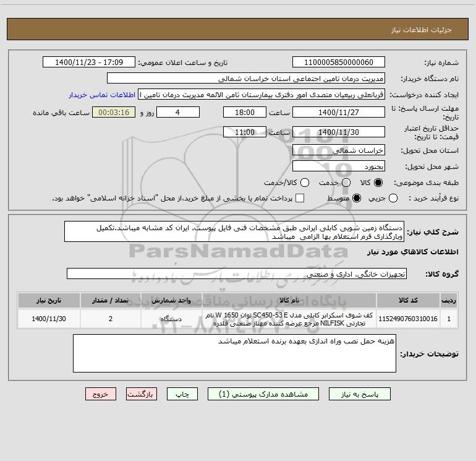This screenshot has width=476, height=461.
Task: Click the quantity cell showing 2
Action: tap(111, 319)
